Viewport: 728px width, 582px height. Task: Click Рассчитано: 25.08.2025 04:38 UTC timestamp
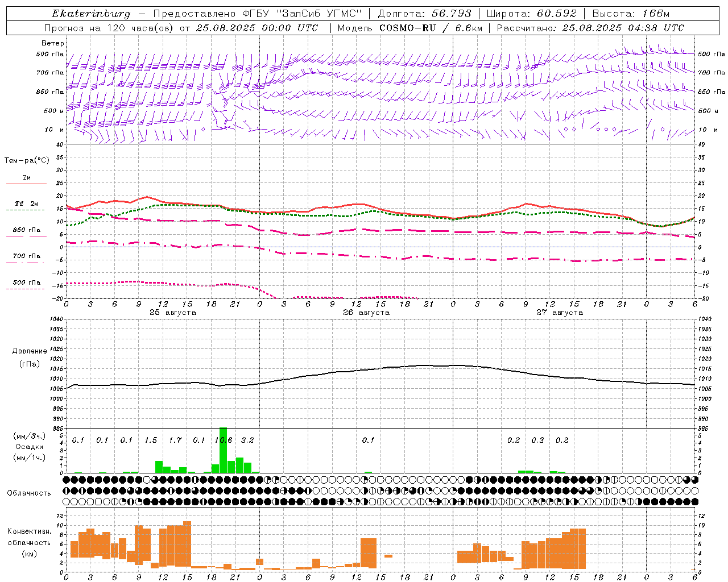591,28
